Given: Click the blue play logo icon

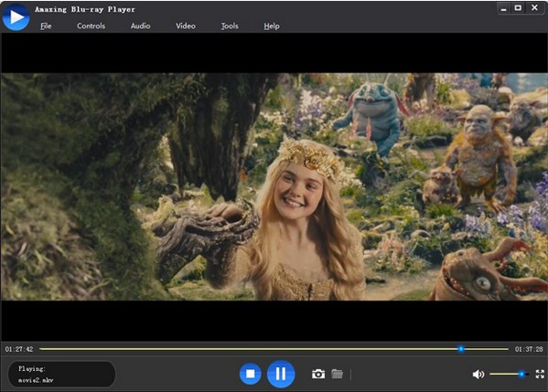Looking at the screenshot, I should (x=16, y=16).
